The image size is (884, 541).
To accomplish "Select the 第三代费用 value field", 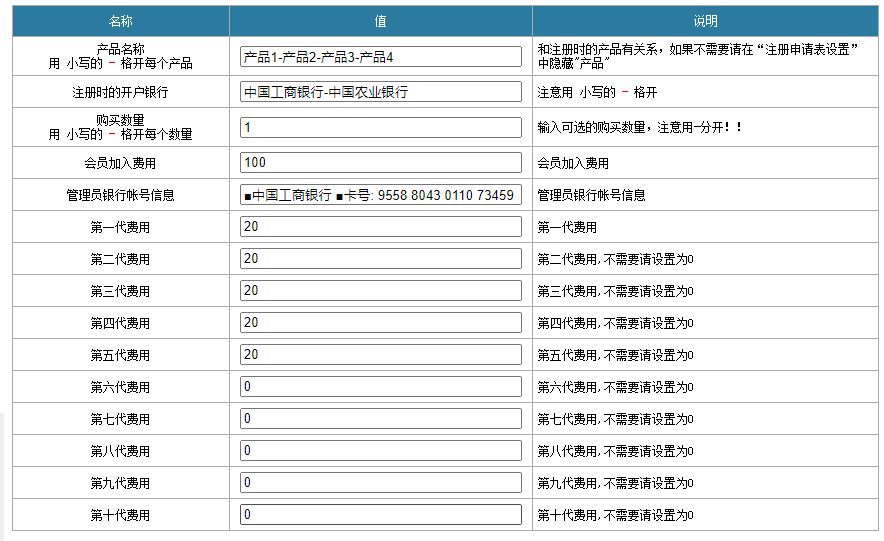I will (x=381, y=291).
